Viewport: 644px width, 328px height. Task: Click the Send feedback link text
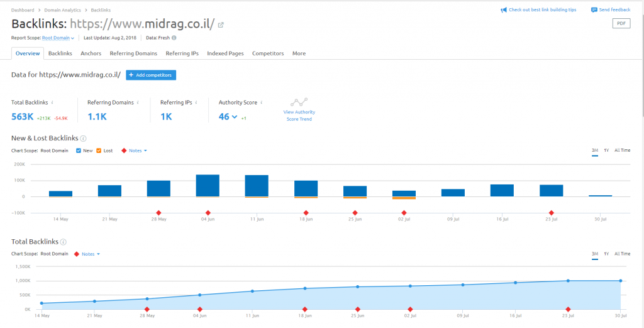coord(614,10)
